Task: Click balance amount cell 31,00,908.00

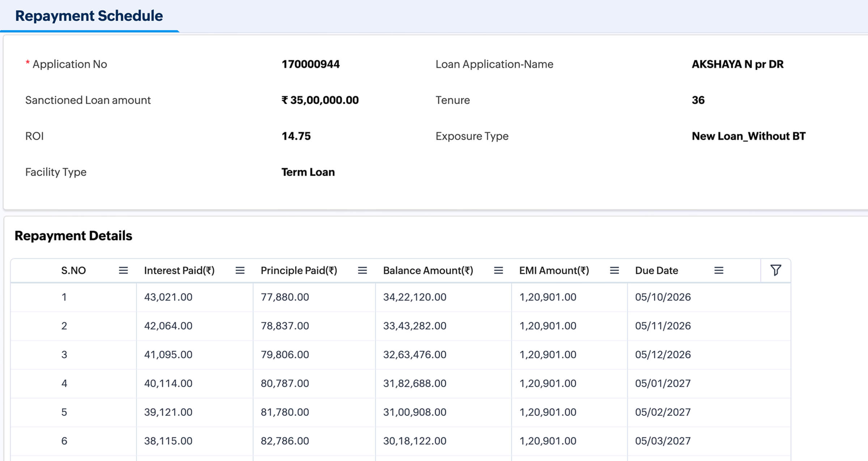Action: click(415, 412)
